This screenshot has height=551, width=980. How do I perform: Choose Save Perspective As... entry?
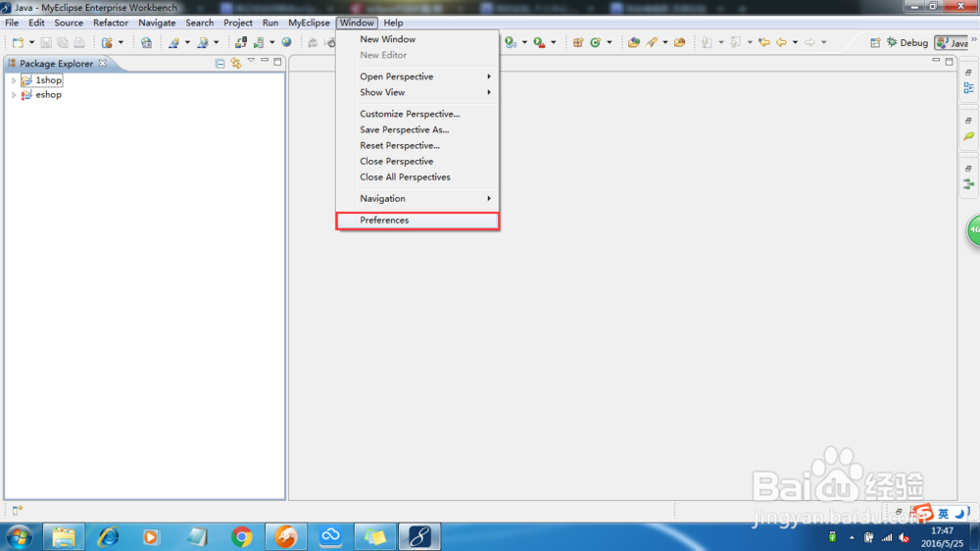[416, 130]
